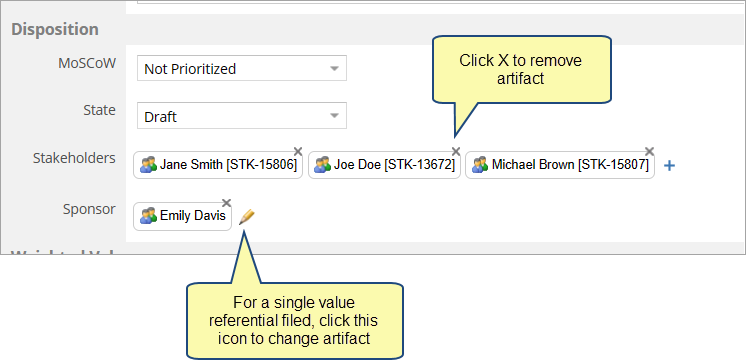Click Michael Brown's stakeholder people icon
This screenshot has height=362, width=746.
pos(480,165)
